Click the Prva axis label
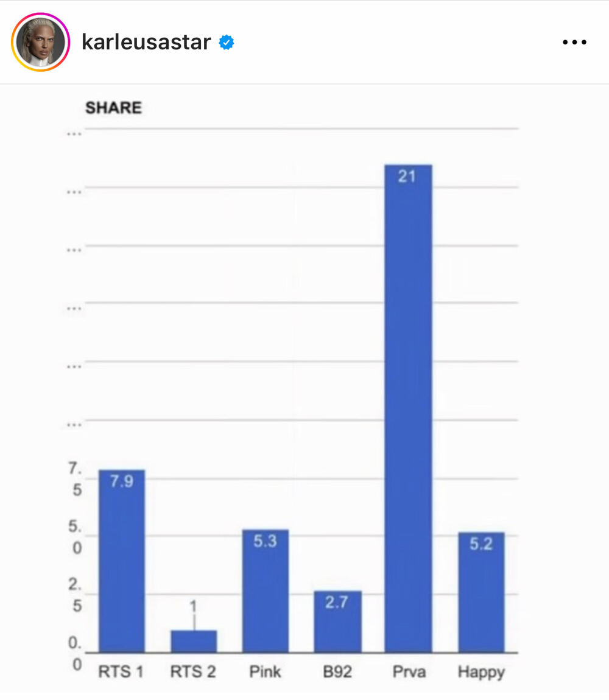Viewport: 609px width, 700px height. click(x=409, y=672)
